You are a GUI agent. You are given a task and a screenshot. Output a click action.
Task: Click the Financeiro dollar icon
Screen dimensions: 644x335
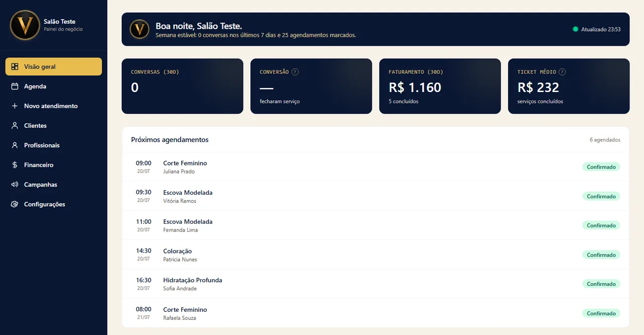(15, 164)
